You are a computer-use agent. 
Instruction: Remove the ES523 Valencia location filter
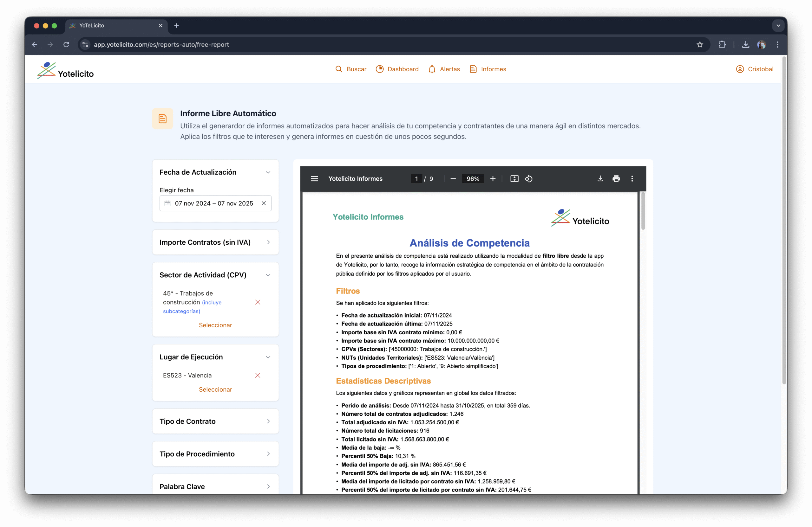click(x=258, y=375)
